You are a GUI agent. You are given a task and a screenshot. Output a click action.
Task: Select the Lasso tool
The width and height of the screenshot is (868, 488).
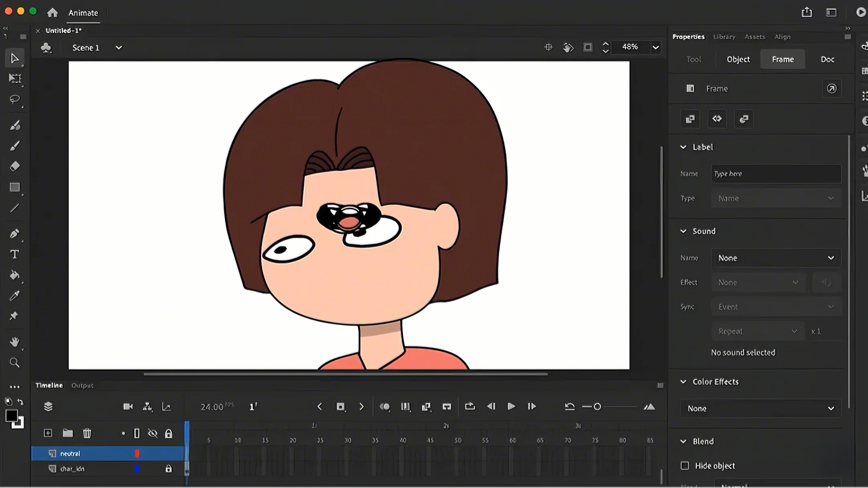click(x=15, y=99)
